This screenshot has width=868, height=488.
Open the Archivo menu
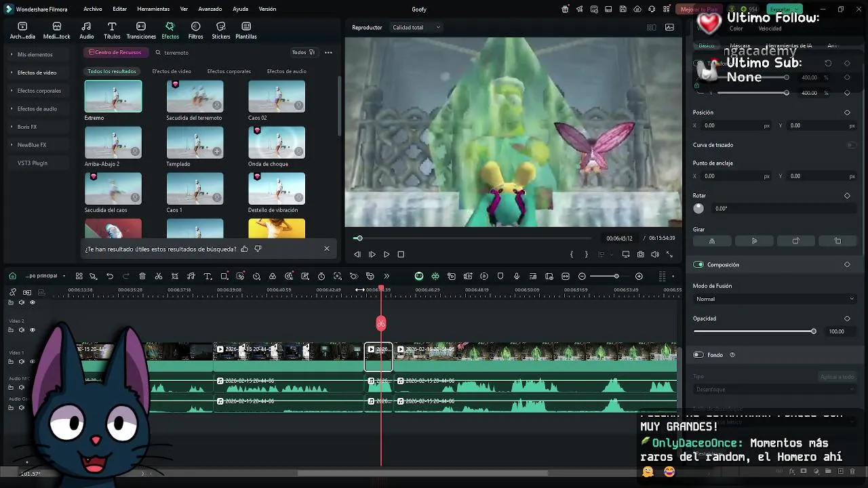[93, 9]
